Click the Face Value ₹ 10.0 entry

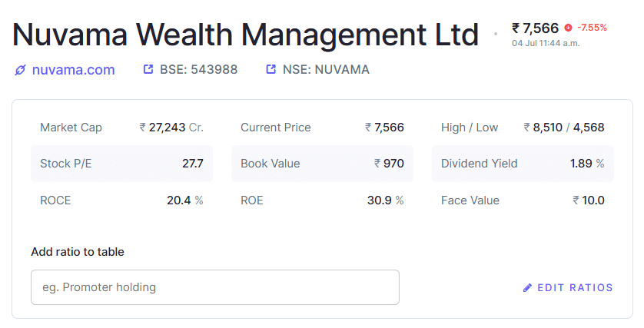click(523, 200)
